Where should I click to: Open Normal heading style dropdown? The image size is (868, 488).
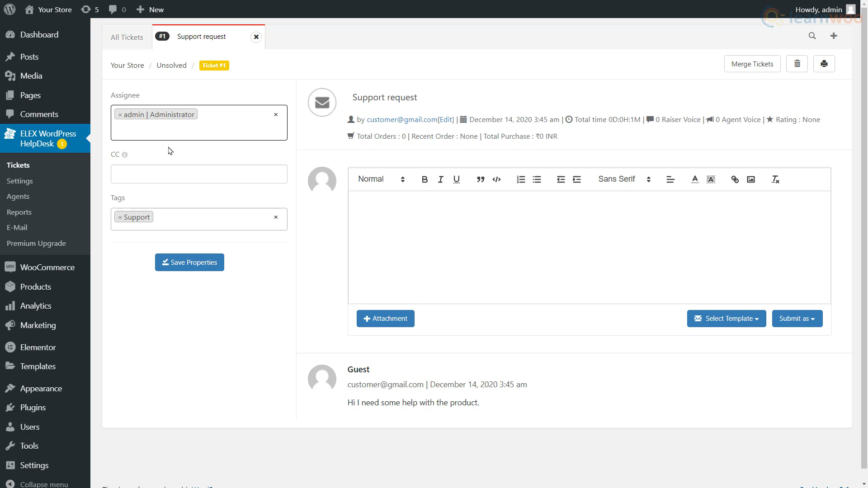[x=381, y=179]
